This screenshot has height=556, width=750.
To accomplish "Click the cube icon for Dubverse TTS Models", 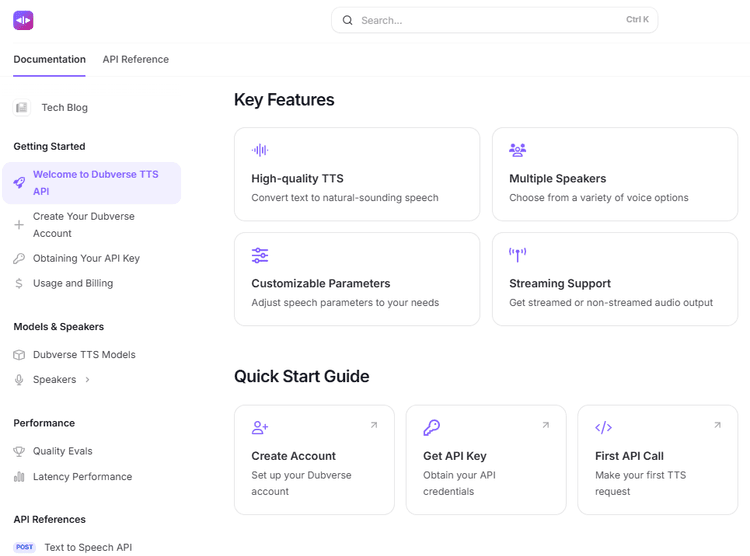I will coord(19,355).
